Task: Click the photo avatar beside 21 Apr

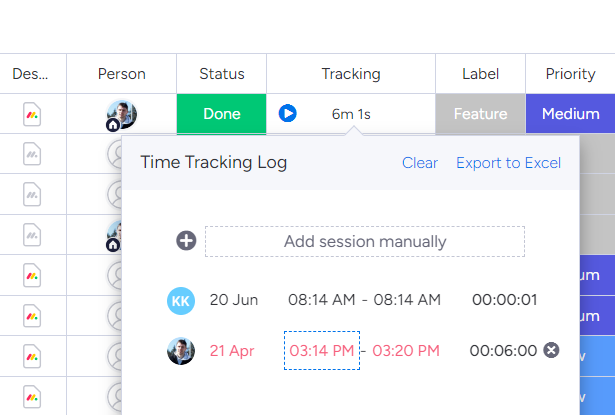Action: pos(181,350)
